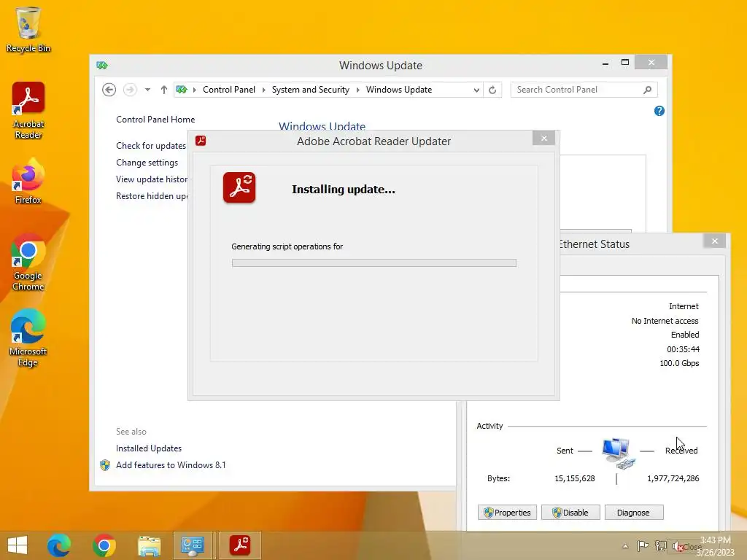Minimize the Windows Update window

click(x=605, y=63)
